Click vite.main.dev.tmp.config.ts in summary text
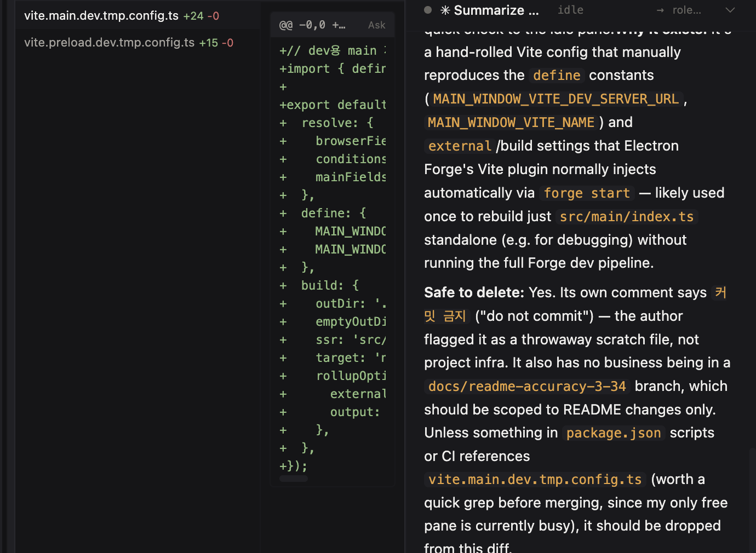Image resolution: width=756 pixels, height=553 pixels. pyautogui.click(x=535, y=480)
